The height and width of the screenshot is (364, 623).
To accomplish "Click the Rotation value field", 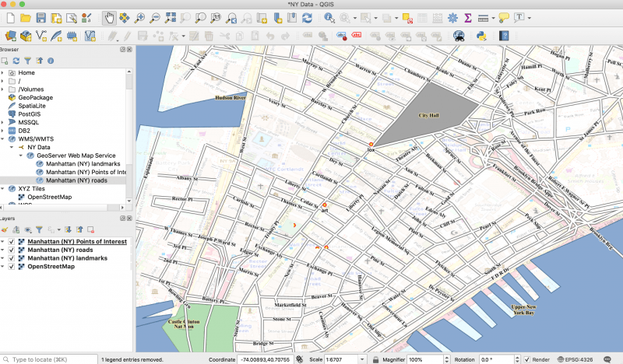I will pyautogui.click(x=496, y=359).
